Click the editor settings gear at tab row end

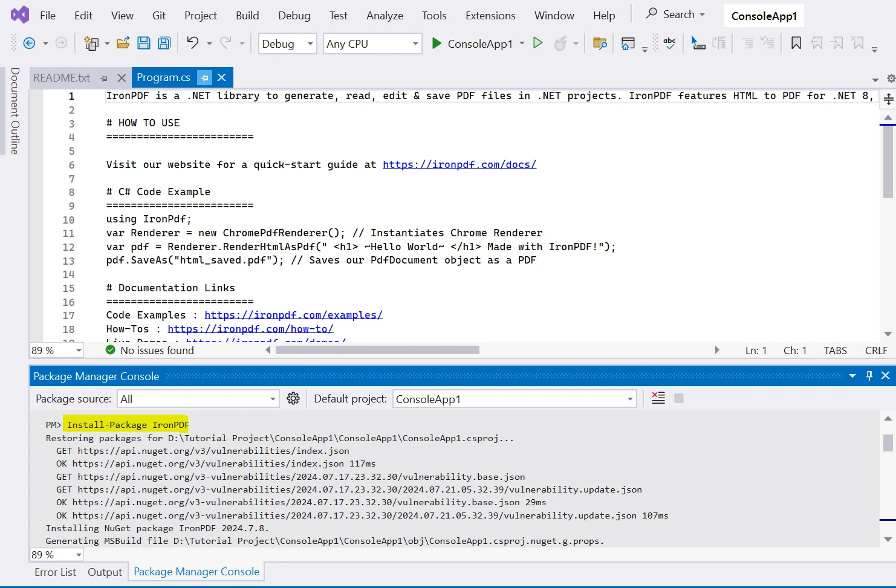pos(891,79)
